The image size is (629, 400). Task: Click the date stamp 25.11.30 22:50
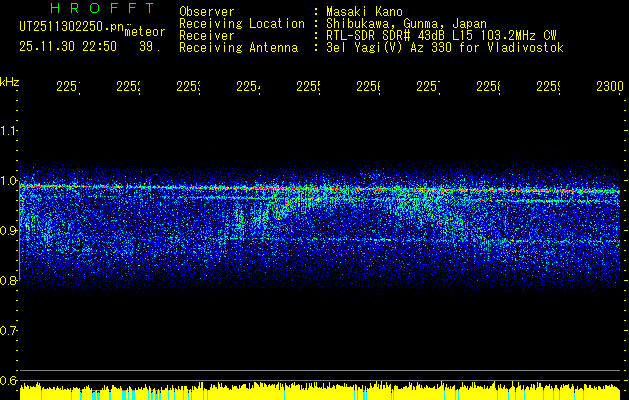(x=68, y=47)
